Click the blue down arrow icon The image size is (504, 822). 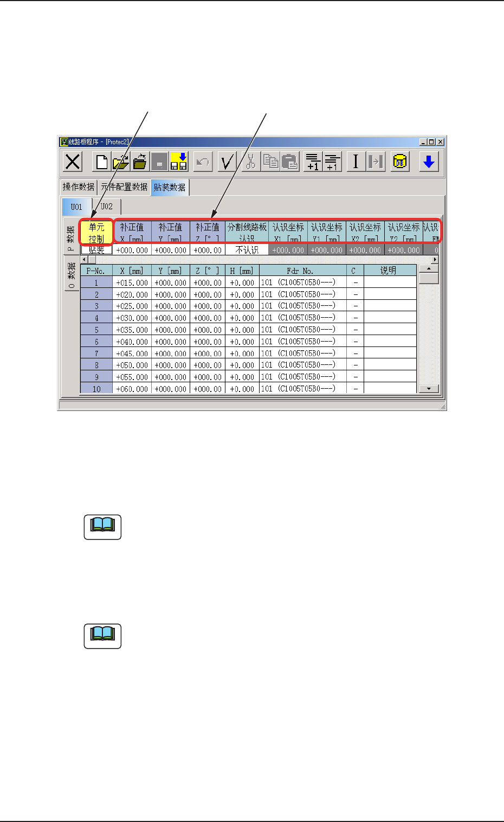point(429,162)
